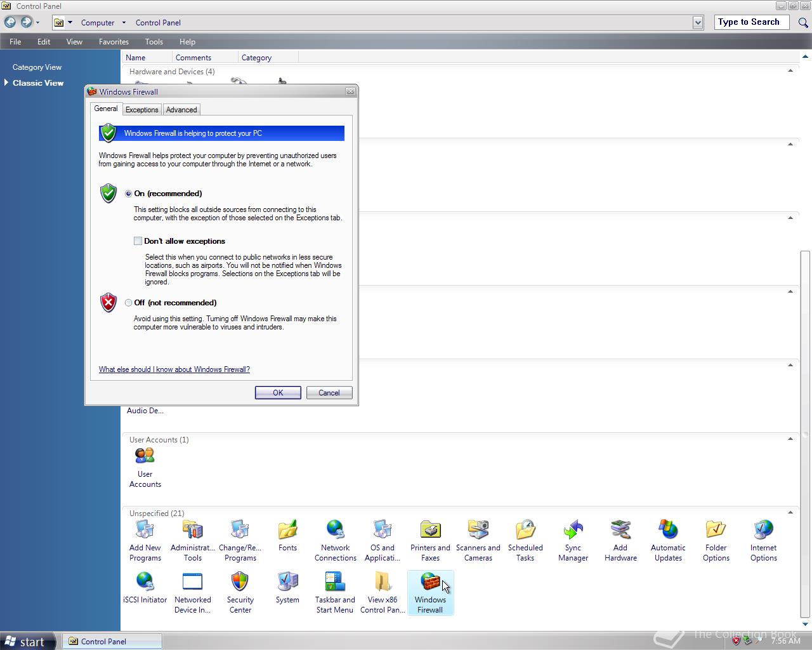
Task: Click Cancel in Windows Firewall dialog
Action: coord(329,393)
